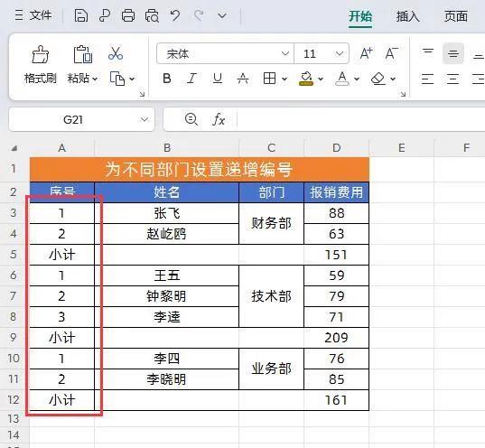Toggle middle vertical alignment
The width and height of the screenshot is (485, 448).
(453, 53)
